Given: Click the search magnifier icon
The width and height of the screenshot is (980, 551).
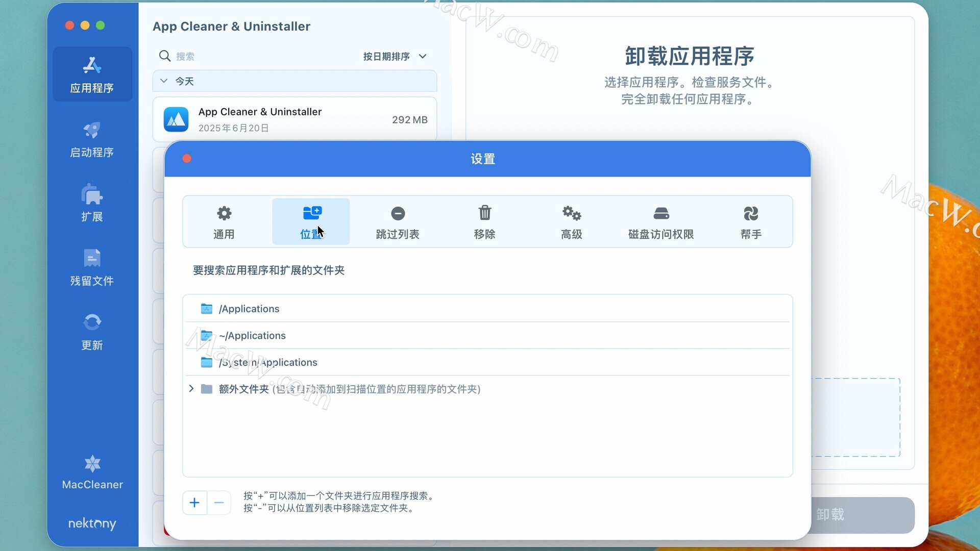Looking at the screenshot, I should click(164, 56).
